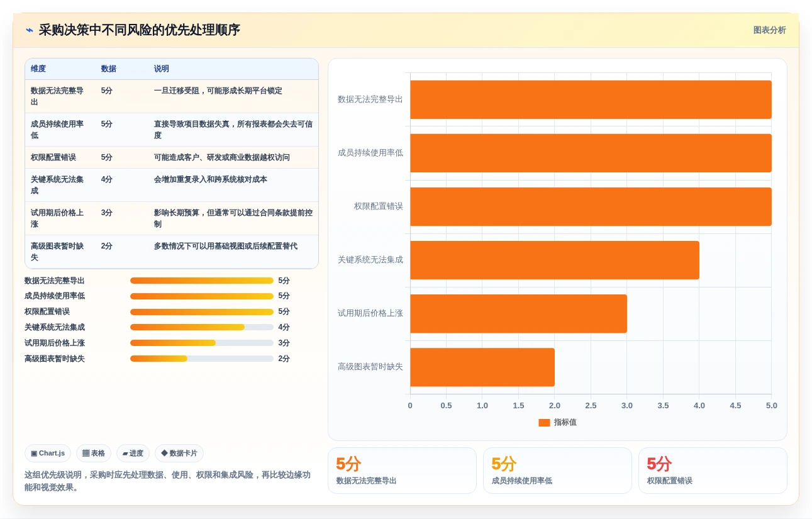The height and width of the screenshot is (519, 812).
Task: Click x-axis tick 5.0
Action: pyautogui.click(x=771, y=406)
